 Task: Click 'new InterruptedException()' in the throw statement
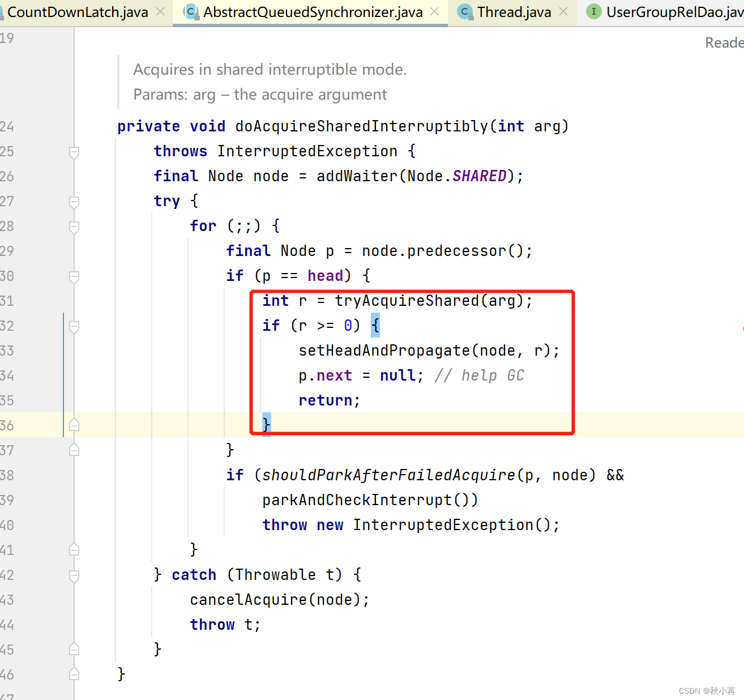[x=434, y=525]
